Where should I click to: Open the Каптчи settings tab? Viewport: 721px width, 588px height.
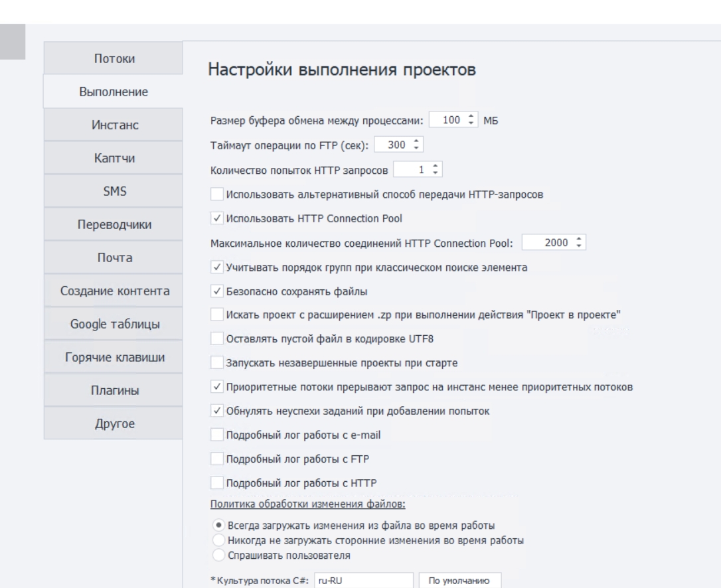(x=114, y=158)
